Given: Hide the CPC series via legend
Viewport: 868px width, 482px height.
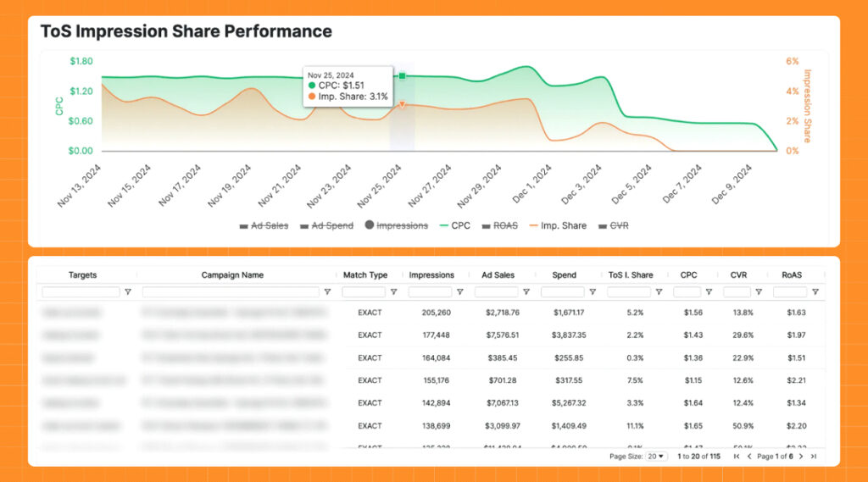Looking at the screenshot, I should coord(454,225).
